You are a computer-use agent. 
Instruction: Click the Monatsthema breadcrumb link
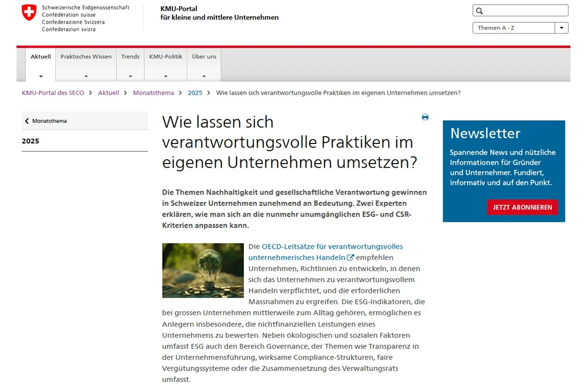coord(153,93)
